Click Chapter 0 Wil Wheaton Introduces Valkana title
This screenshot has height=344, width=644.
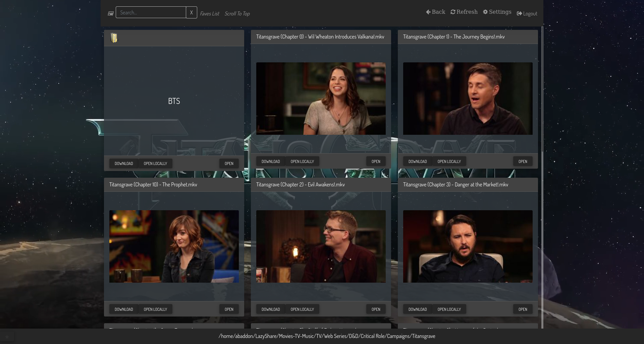(320, 37)
